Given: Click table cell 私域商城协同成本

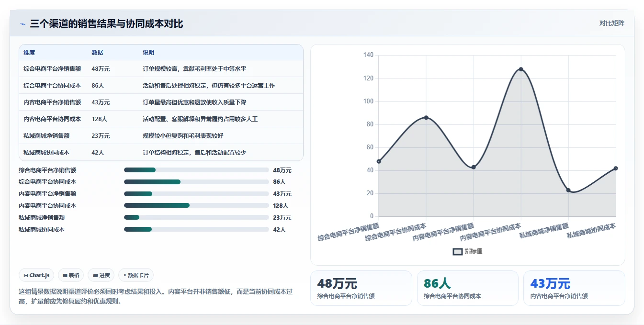Looking at the screenshot, I should point(46,153).
